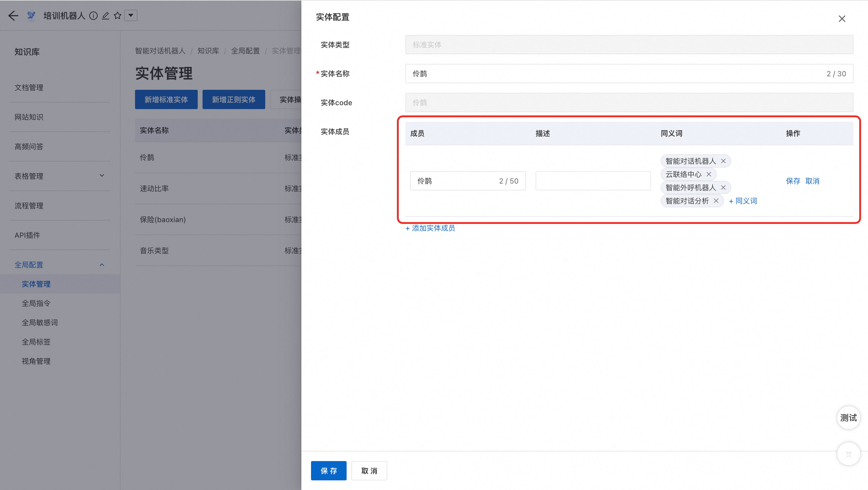Click the blue 保存 button at bottom
The height and width of the screenshot is (490, 868).
tap(329, 471)
